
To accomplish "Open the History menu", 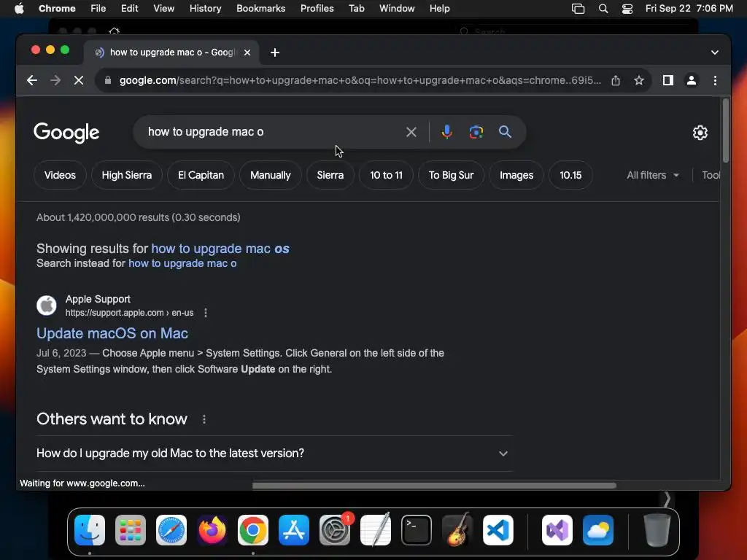I will pos(205,9).
